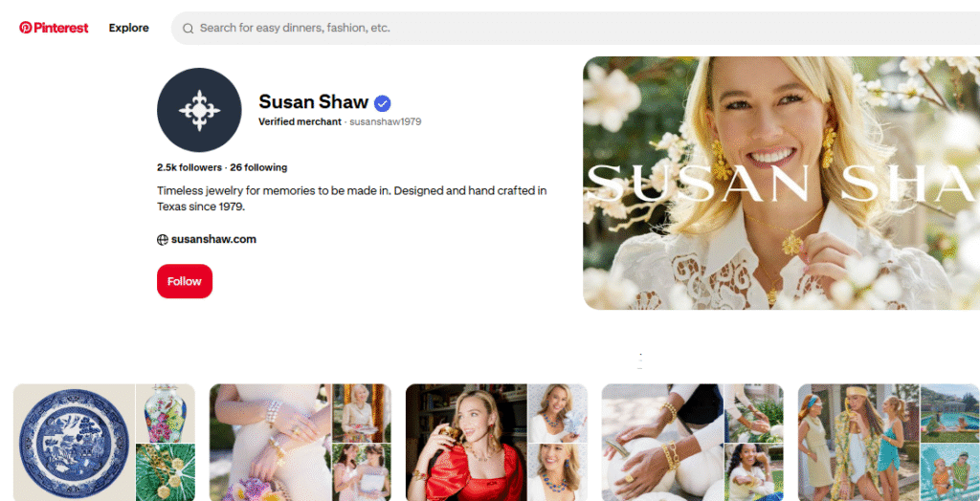Open the 26 following list
Screen dimensions: 980x501
pyautogui.click(x=258, y=167)
